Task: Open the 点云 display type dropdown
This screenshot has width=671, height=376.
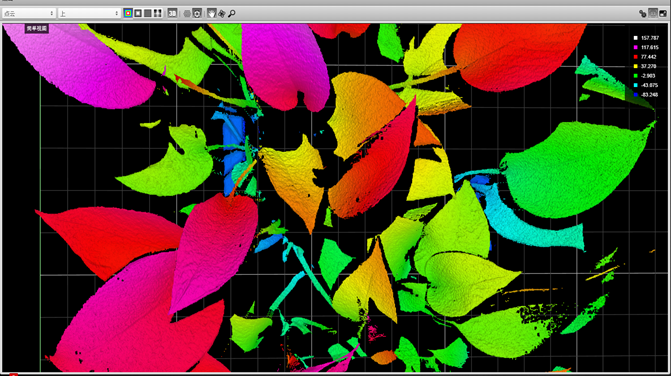Action: [x=29, y=14]
